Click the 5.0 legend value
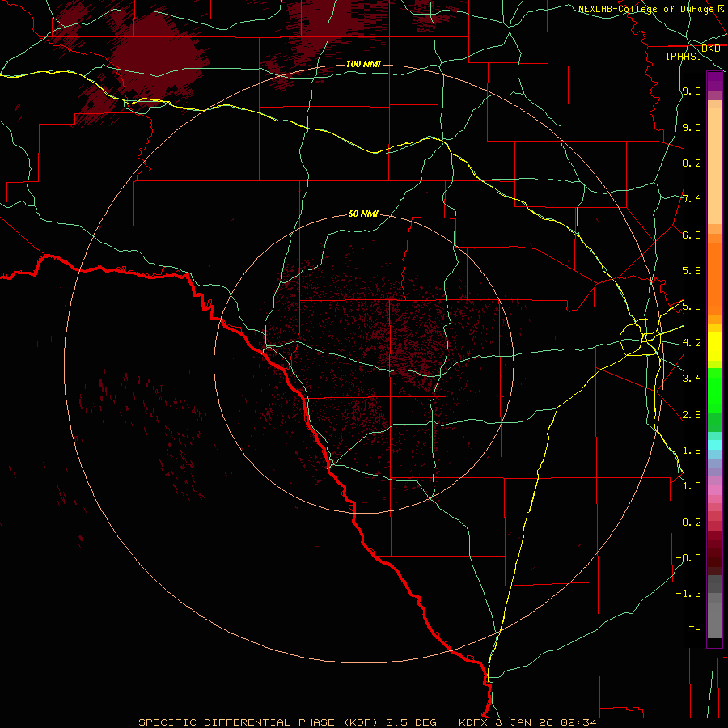This screenshot has width=728, height=728. tap(692, 307)
